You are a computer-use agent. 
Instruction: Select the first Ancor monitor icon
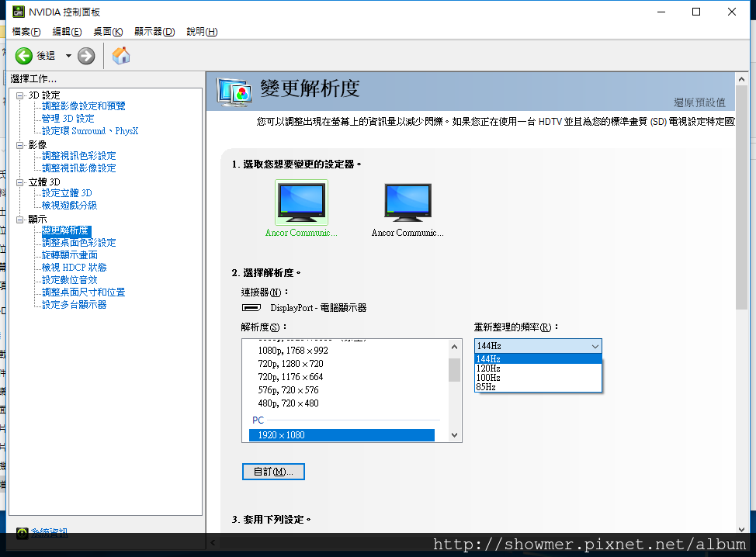(x=301, y=202)
